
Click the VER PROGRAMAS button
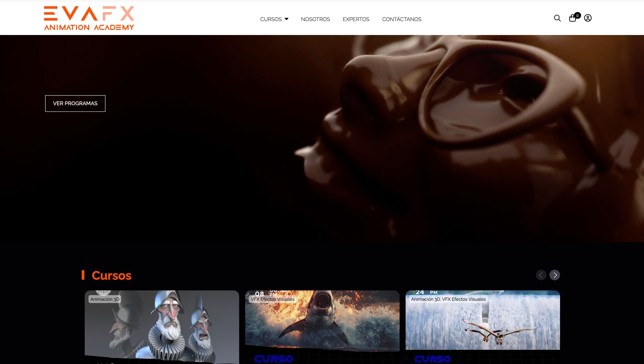coord(75,103)
